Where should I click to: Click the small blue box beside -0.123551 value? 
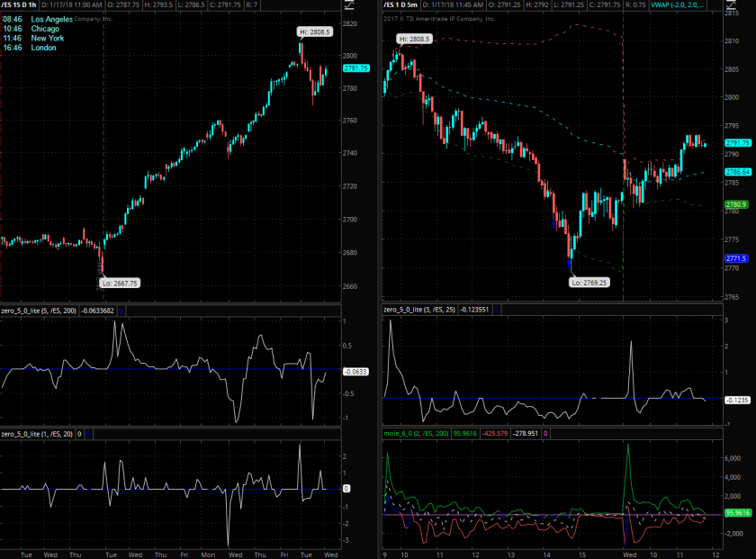click(495, 310)
